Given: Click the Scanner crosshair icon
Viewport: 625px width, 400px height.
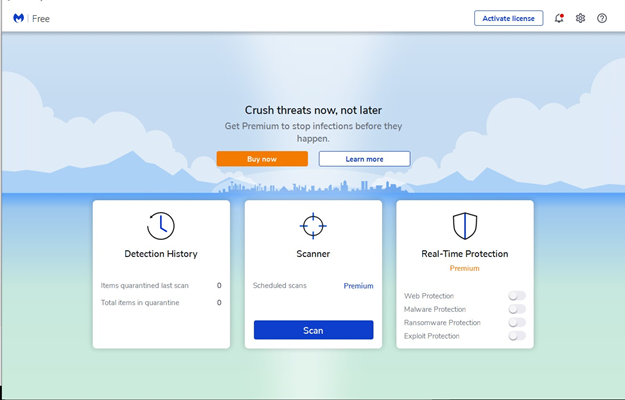Looking at the screenshot, I should 313,226.
